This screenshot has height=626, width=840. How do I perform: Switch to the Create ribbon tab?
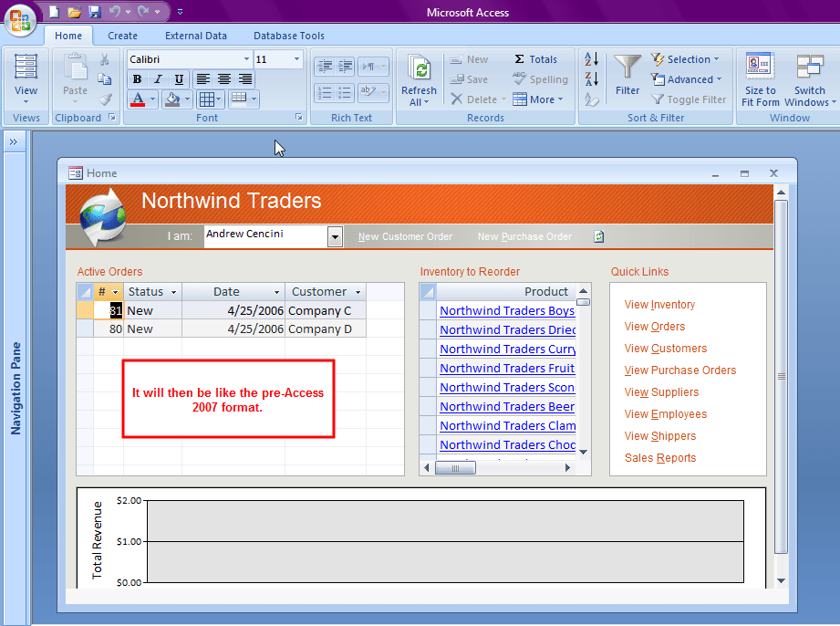124,36
